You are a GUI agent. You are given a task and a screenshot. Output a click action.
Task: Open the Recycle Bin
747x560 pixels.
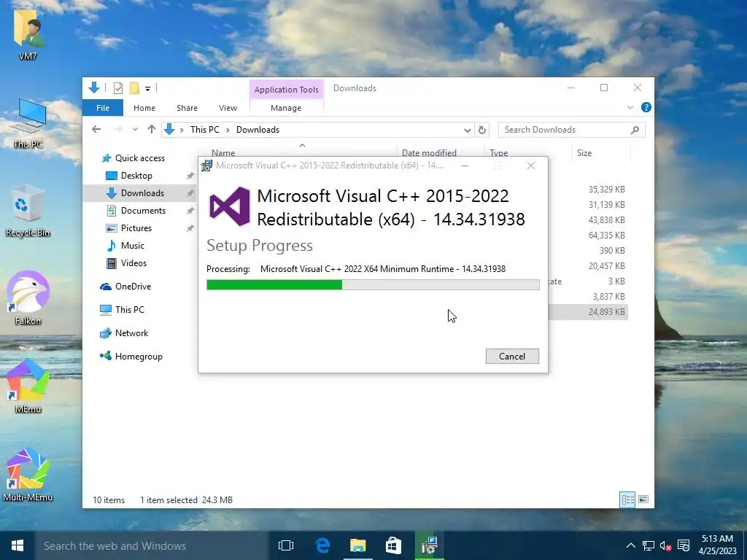coord(28,211)
